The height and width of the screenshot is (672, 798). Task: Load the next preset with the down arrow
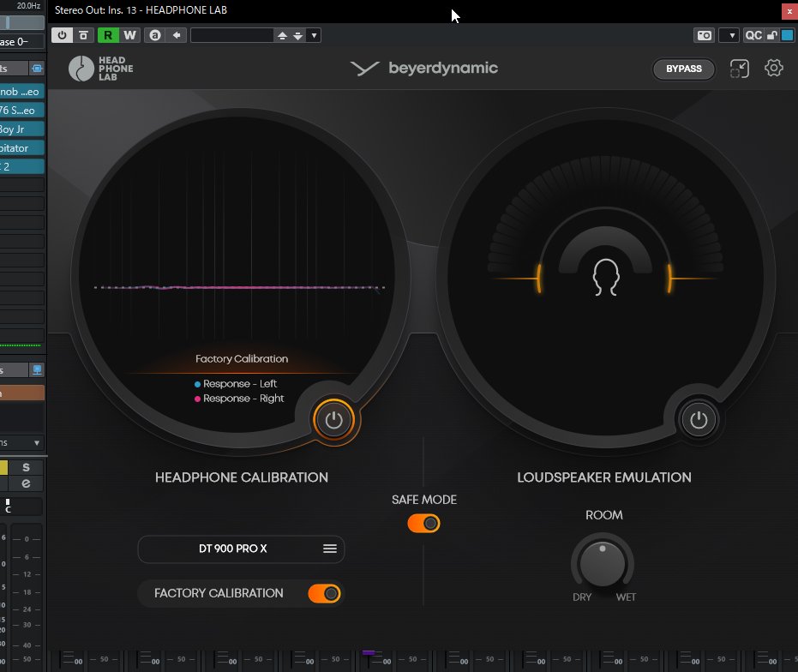297,35
